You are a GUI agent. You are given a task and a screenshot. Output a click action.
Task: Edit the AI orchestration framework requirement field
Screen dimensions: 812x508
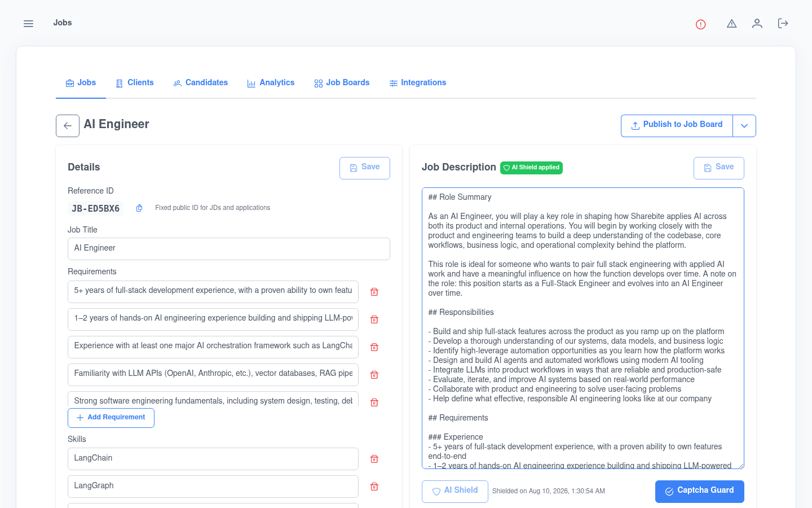[x=213, y=347]
